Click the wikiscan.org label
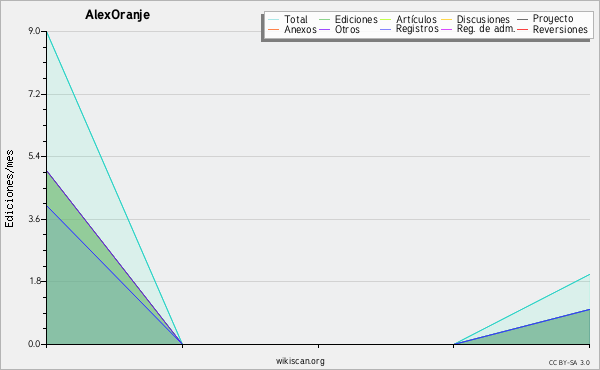600x370 pixels. [300, 361]
